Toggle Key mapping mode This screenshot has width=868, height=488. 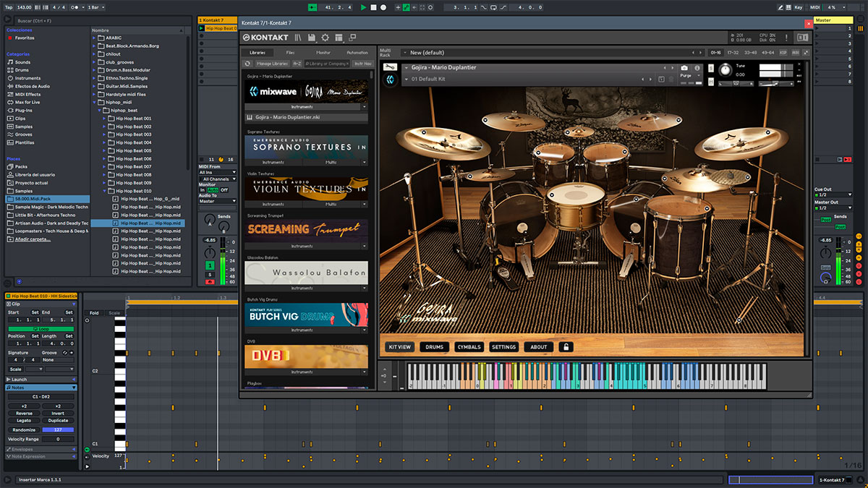click(x=799, y=7)
